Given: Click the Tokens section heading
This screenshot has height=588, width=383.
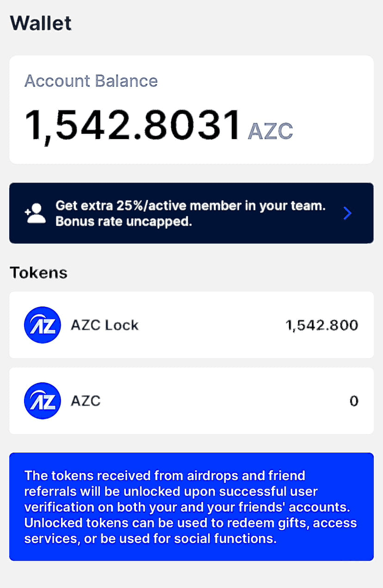Looking at the screenshot, I should coord(38,273).
